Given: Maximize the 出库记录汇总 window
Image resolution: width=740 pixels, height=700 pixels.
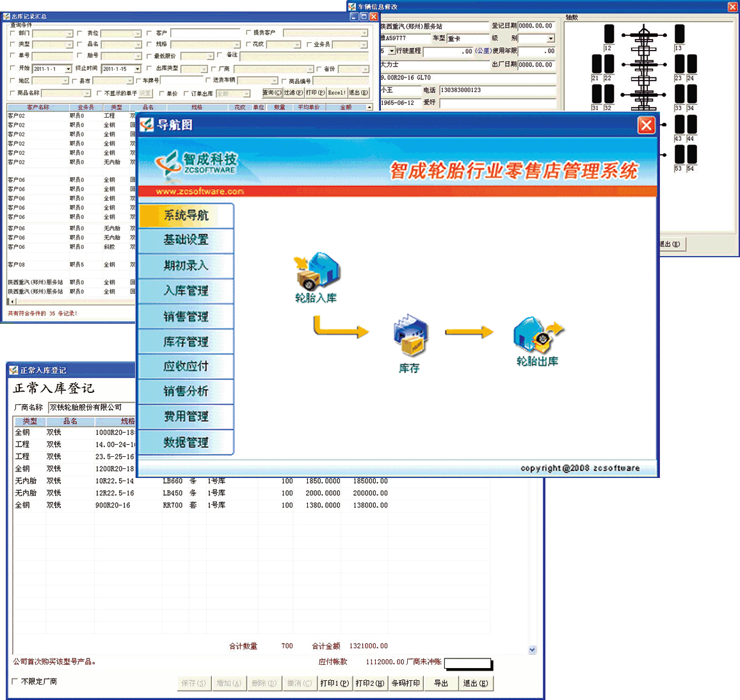Looking at the screenshot, I should point(364,17).
